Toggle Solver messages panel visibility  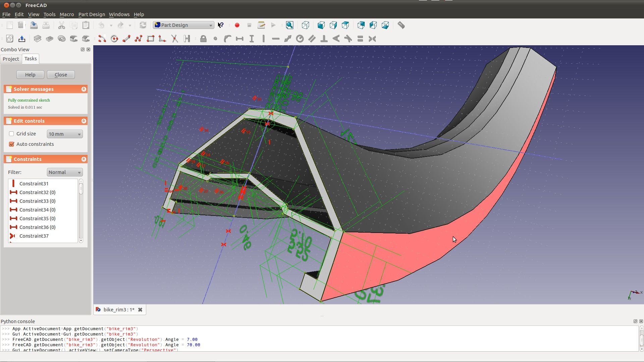click(84, 89)
